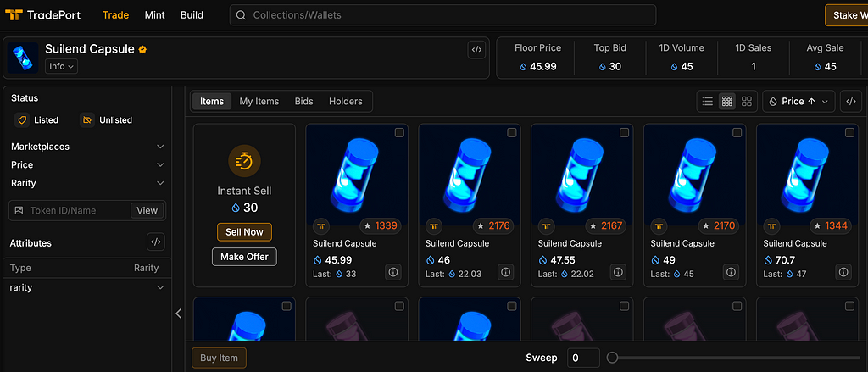The height and width of the screenshot is (372, 868).
Task: Open the Mint menu item
Action: 154,15
